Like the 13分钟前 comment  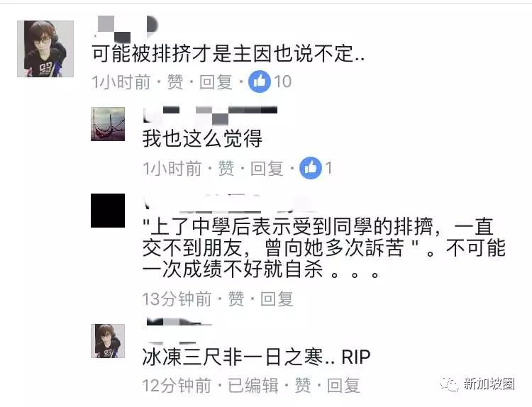pos(236,299)
